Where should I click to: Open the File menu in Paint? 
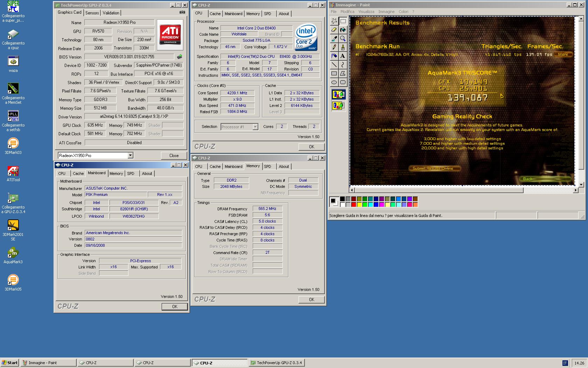coord(334,12)
